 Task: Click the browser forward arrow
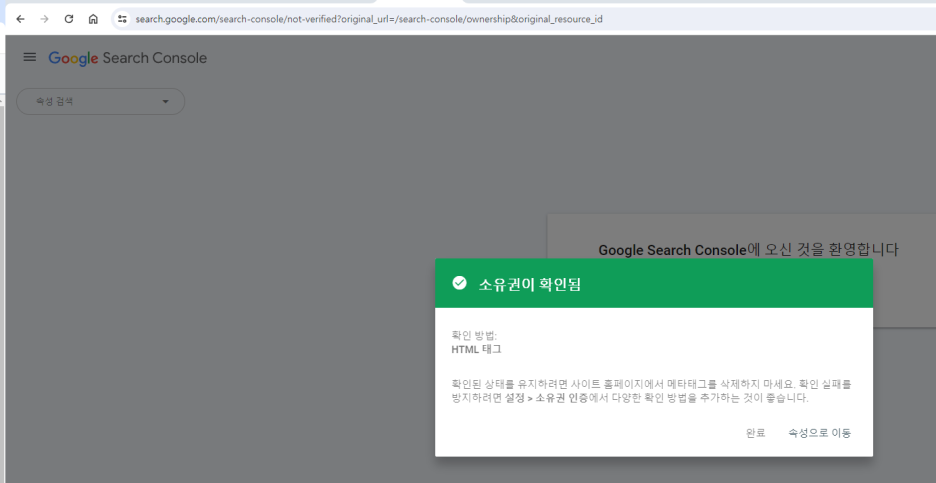pyautogui.click(x=44, y=19)
